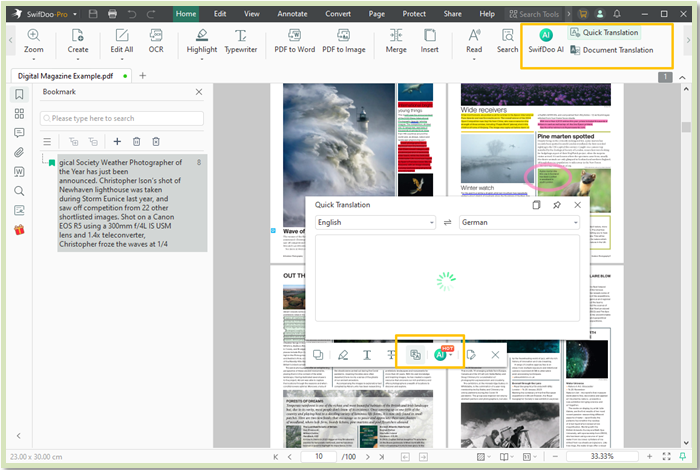
Task: Swap the translation languages with the arrows icon
Action: (447, 222)
